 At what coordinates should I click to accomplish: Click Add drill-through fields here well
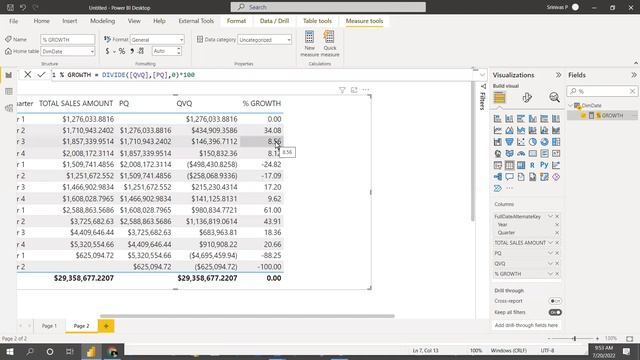tap(526, 326)
